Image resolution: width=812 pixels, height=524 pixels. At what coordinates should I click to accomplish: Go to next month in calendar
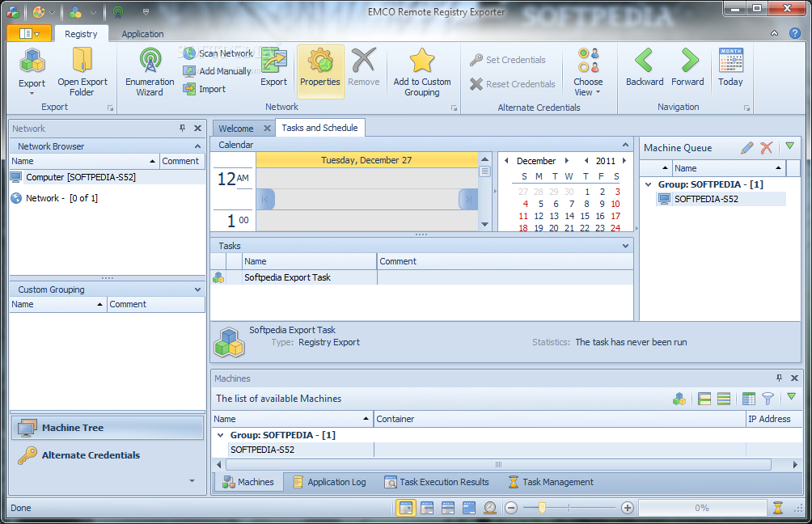click(x=567, y=160)
